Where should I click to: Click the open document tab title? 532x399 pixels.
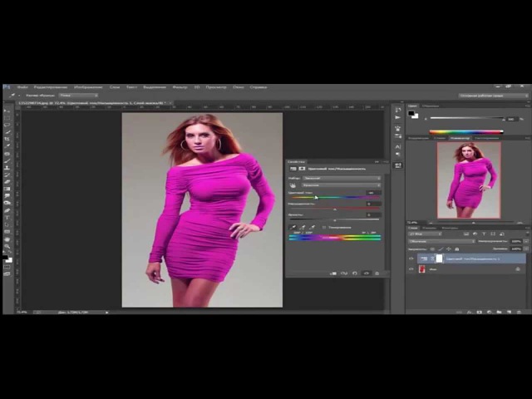[x=83, y=102]
